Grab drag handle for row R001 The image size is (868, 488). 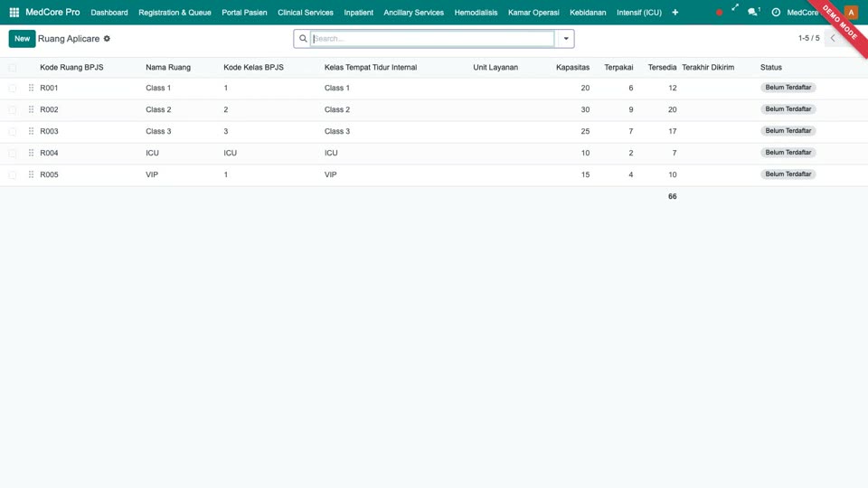31,88
